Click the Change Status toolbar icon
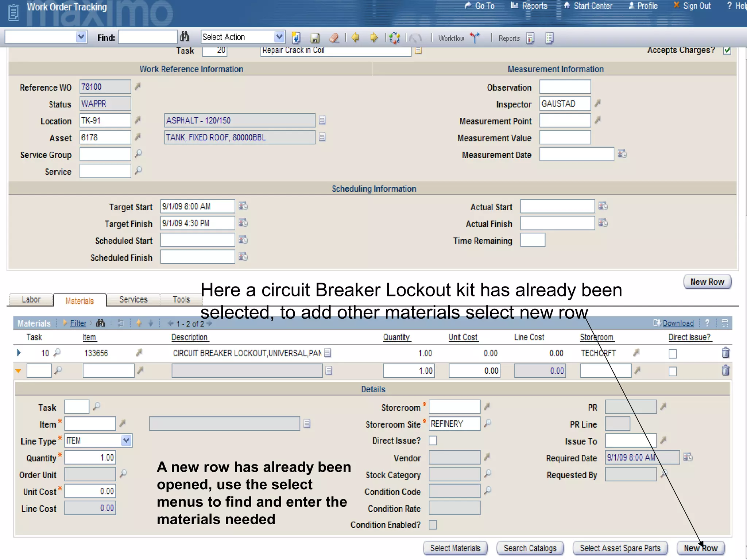 [x=394, y=38]
